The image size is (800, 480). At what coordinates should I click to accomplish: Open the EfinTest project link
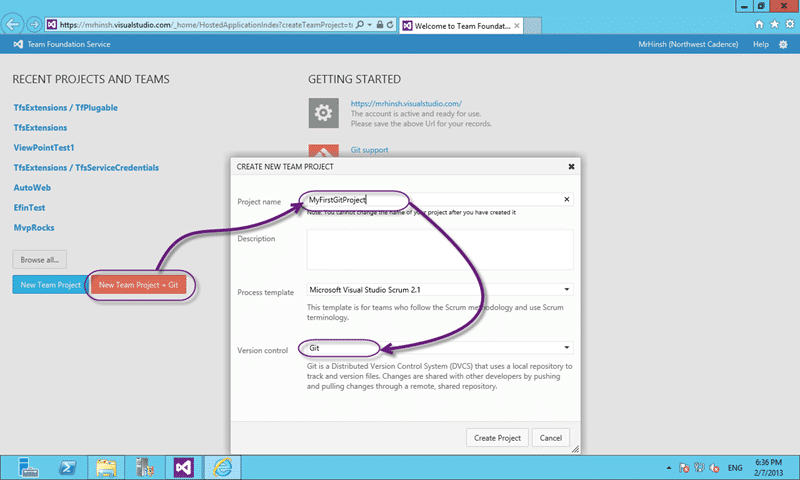(x=29, y=208)
